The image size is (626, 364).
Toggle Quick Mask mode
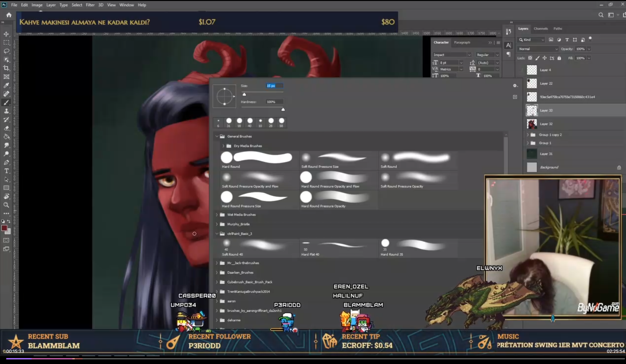[x=6, y=240]
